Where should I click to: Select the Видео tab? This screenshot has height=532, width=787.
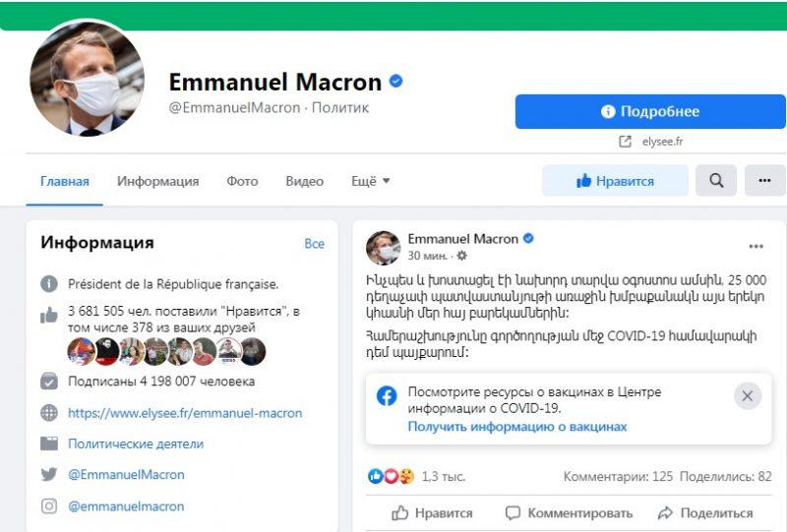(x=304, y=181)
